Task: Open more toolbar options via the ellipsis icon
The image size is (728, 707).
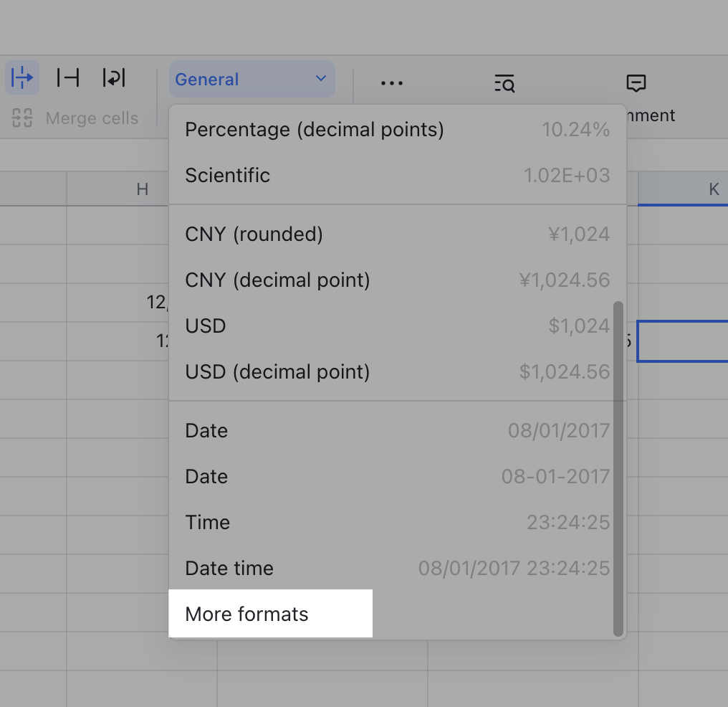Action: click(x=391, y=82)
